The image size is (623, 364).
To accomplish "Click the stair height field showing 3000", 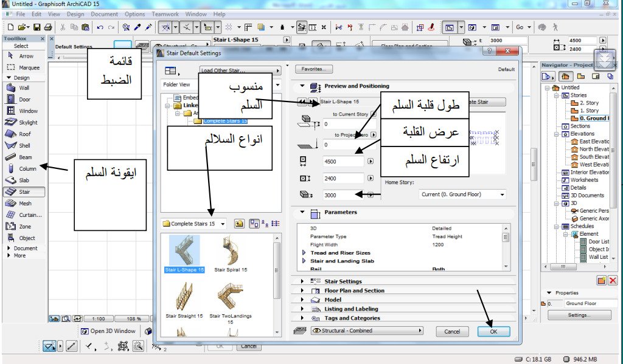I will pyautogui.click(x=343, y=195).
